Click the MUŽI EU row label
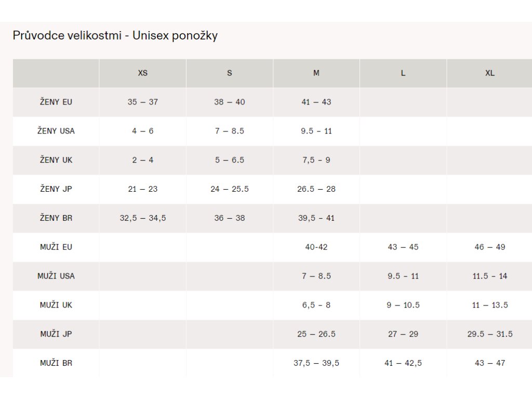The image size is (532, 399). 56,247
